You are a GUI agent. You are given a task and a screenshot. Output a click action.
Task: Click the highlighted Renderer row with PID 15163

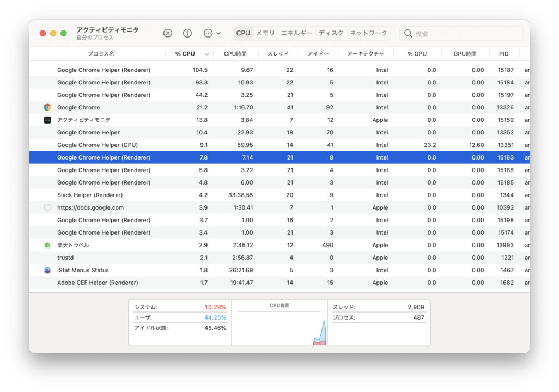[x=279, y=157]
